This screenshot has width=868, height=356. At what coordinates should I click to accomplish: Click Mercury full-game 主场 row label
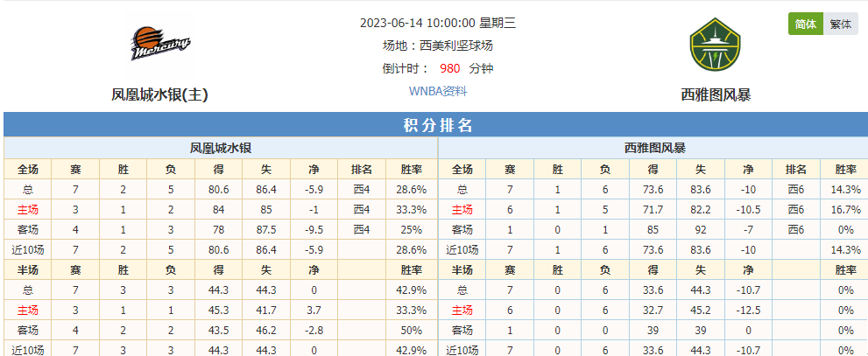coord(28,210)
